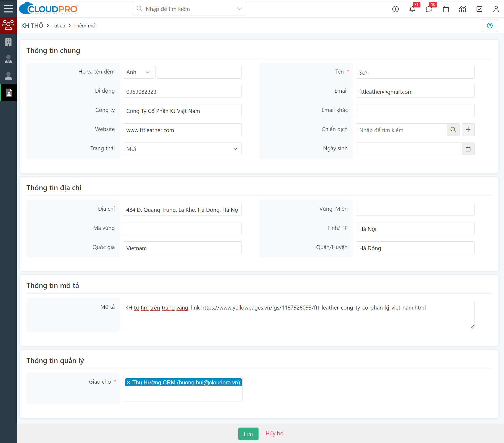Open the reports chart icon

pyautogui.click(x=462, y=9)
